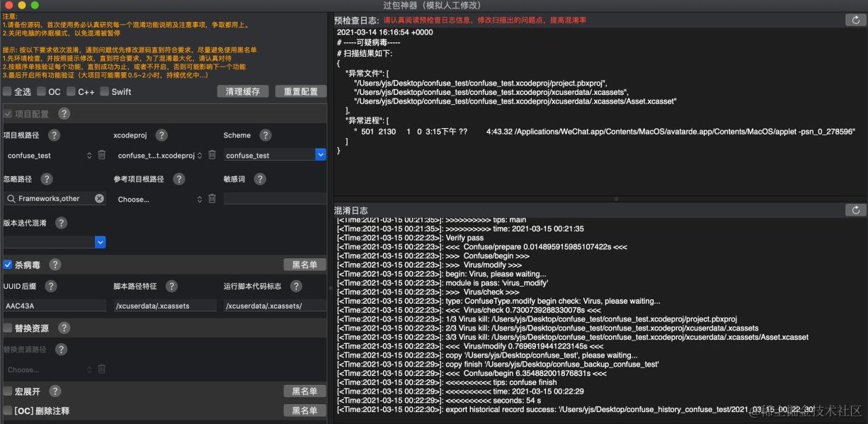Tick the 宏展开 checkbox
868x424 pixels.
coord(8,391)
